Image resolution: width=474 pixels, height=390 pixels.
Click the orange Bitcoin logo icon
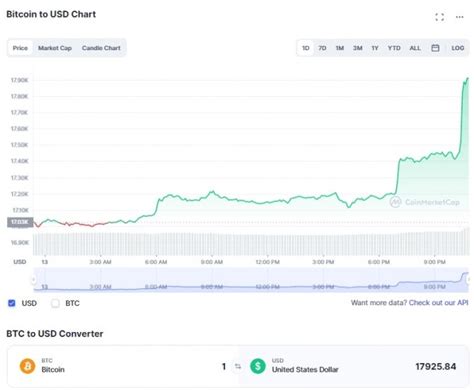27,366
